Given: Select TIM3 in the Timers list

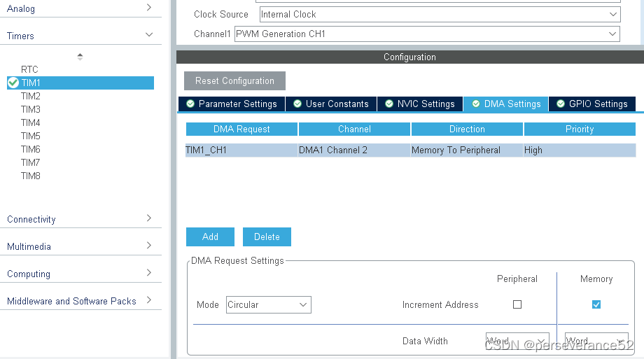Looking at the screenshot, I should pos(30,109).
